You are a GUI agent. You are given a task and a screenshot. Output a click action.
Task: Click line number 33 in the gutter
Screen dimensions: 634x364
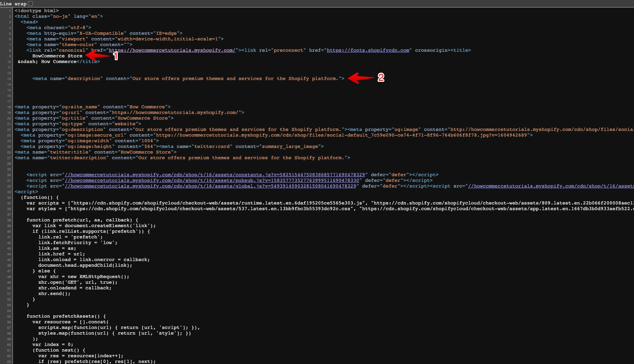[x=9, y=192]
